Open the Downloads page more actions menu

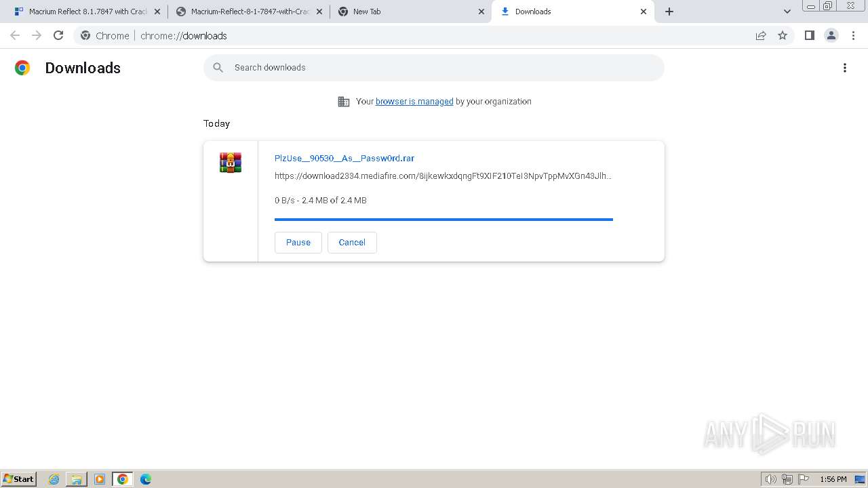coord(845,68)
